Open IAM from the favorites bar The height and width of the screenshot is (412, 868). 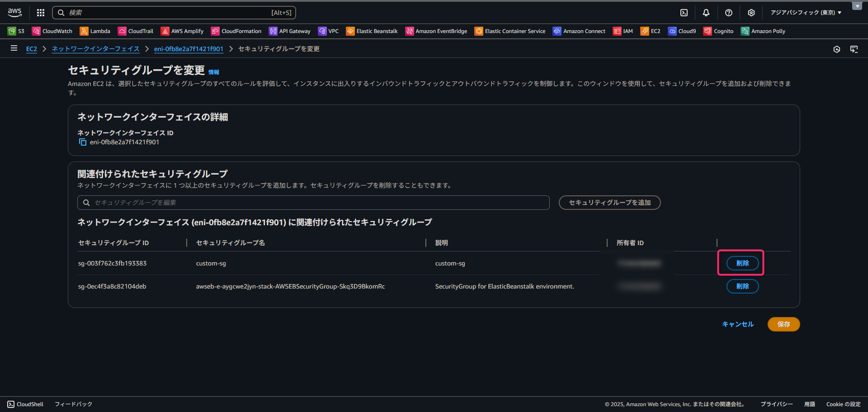pyautogui.click(x=623, y=31)
